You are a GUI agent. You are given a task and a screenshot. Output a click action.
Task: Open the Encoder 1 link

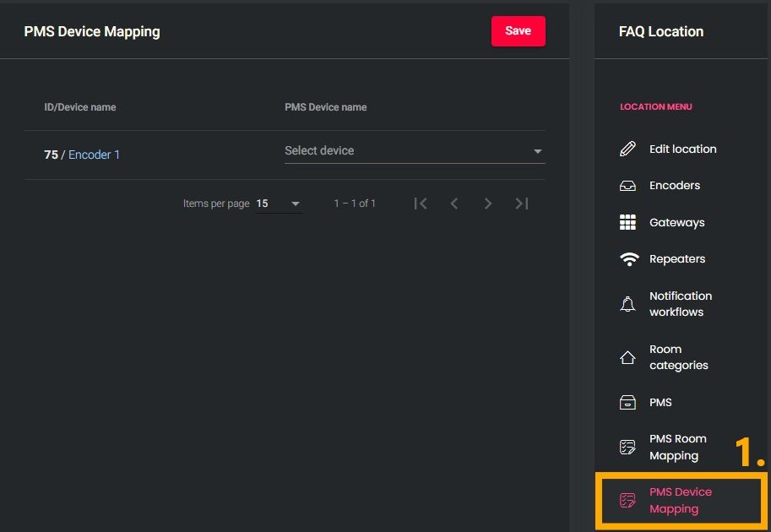[94, 155]
